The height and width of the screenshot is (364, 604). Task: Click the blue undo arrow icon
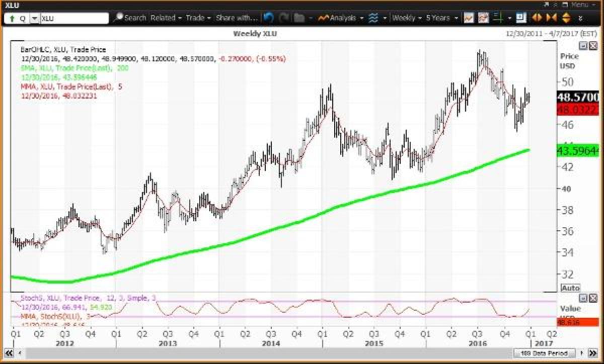[x=268, y=18]
